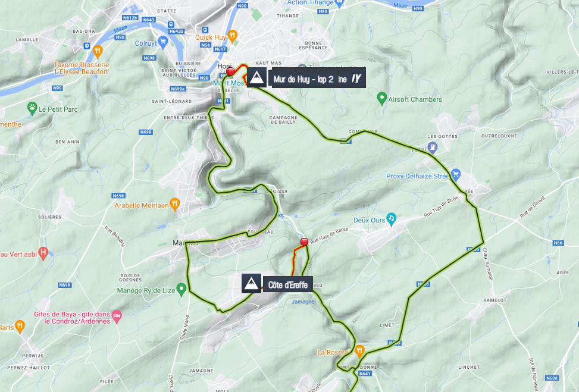This screenshot has width=579, height=392.
Task: Select the Proxy Delhaize Strée shopping icon
Action: tap(456, 175)
